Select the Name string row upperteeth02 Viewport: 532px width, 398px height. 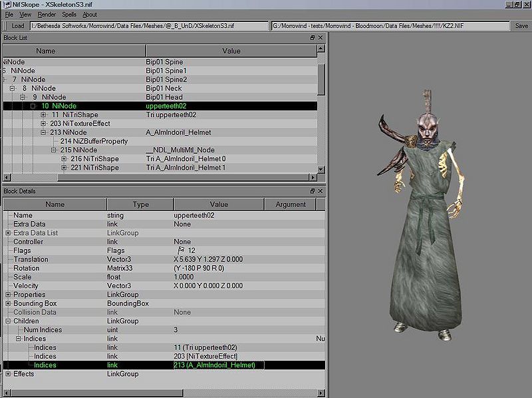[164, 215]
